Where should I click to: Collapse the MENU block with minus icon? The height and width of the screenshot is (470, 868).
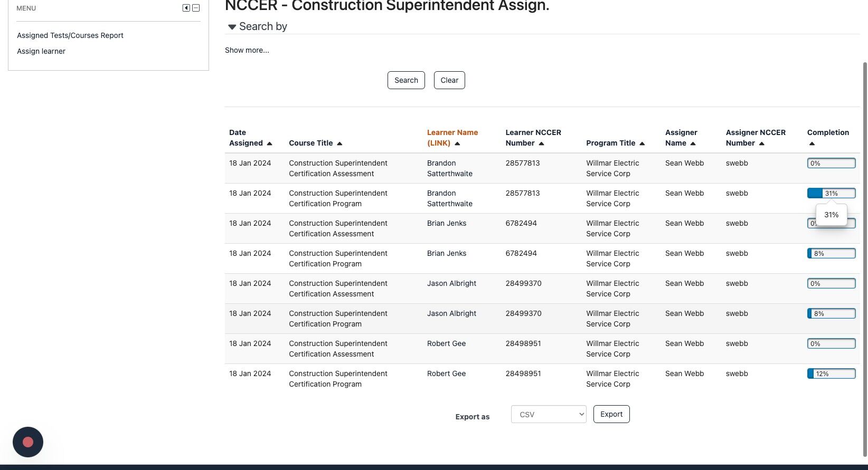(196, 8)
